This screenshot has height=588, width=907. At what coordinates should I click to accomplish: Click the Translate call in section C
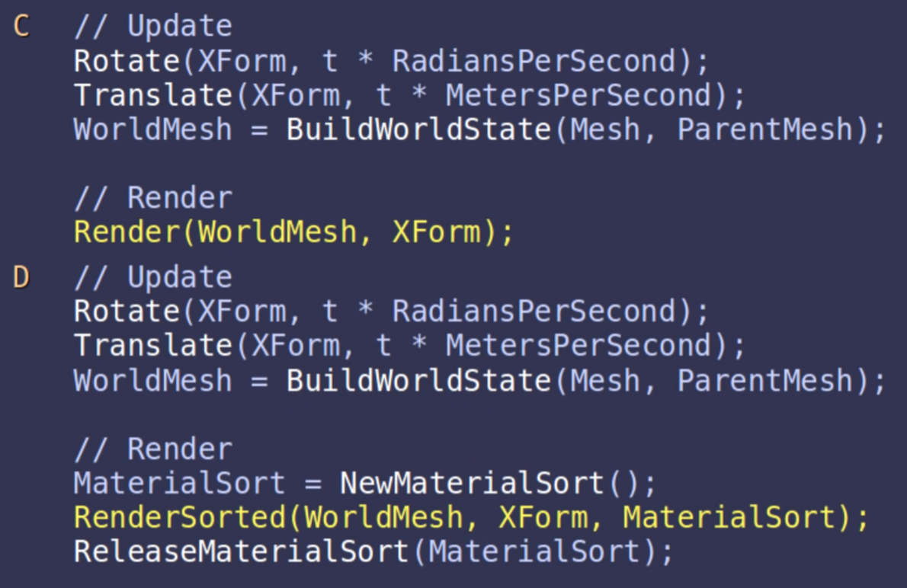(x=152, y=95)
